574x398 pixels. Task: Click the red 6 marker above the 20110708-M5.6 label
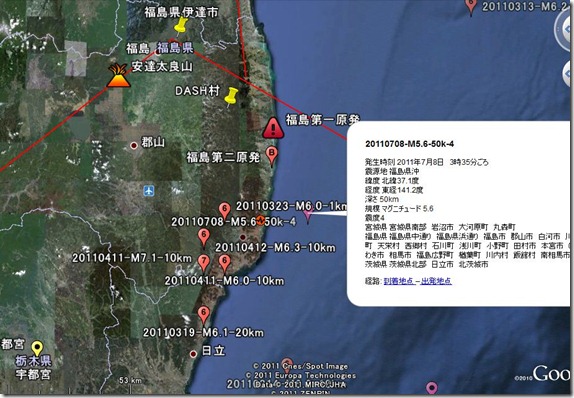[224, 212]
